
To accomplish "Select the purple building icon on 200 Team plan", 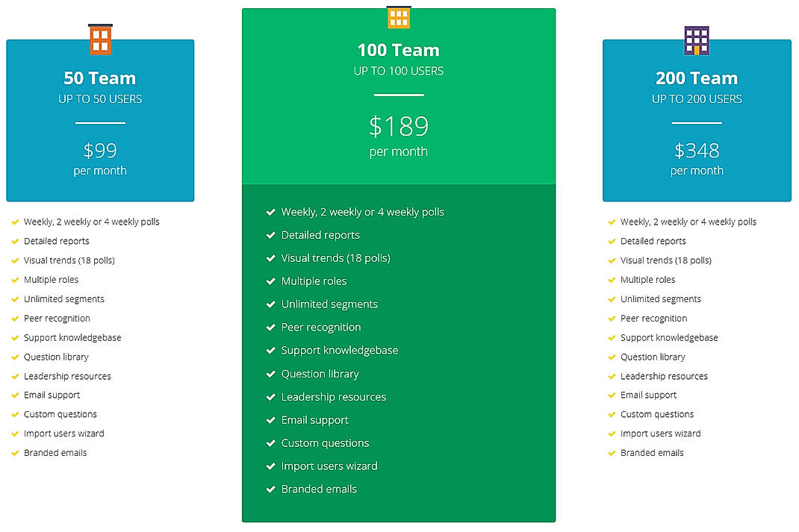I will point(696,40).
